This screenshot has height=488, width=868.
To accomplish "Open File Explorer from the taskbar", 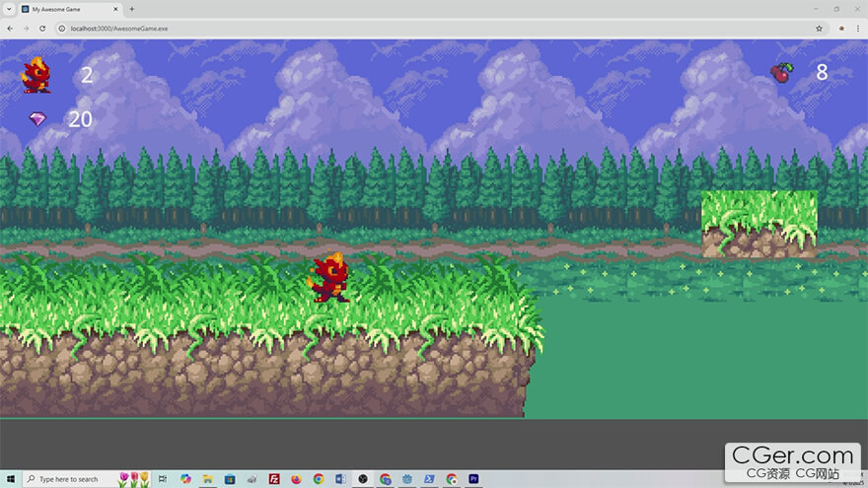I will point(207,478).
